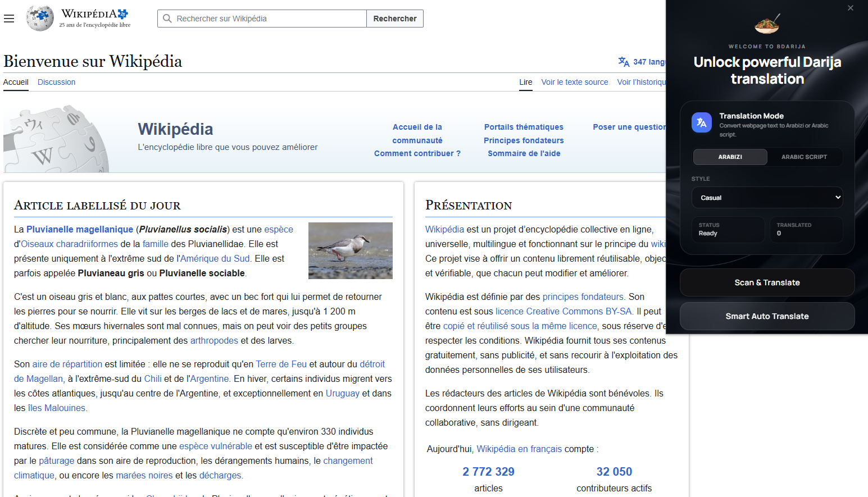Click the Smart Auto Translate button

point(767,316)
